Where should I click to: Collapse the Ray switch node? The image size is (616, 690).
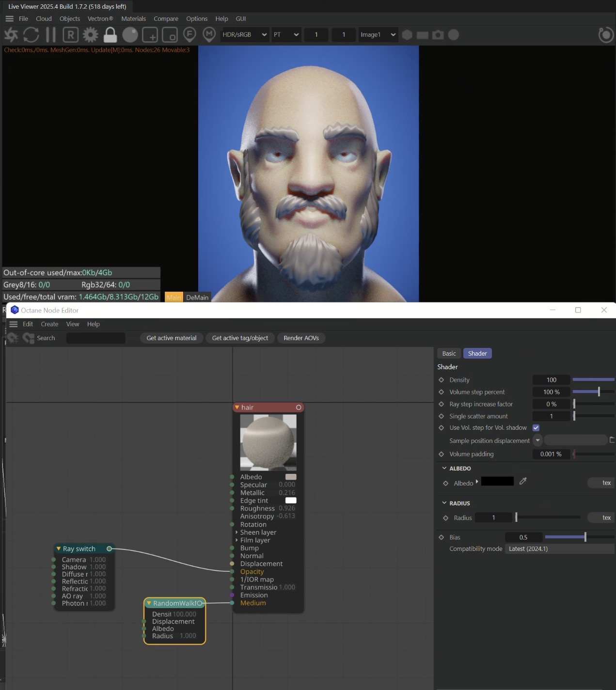point(59,549)
